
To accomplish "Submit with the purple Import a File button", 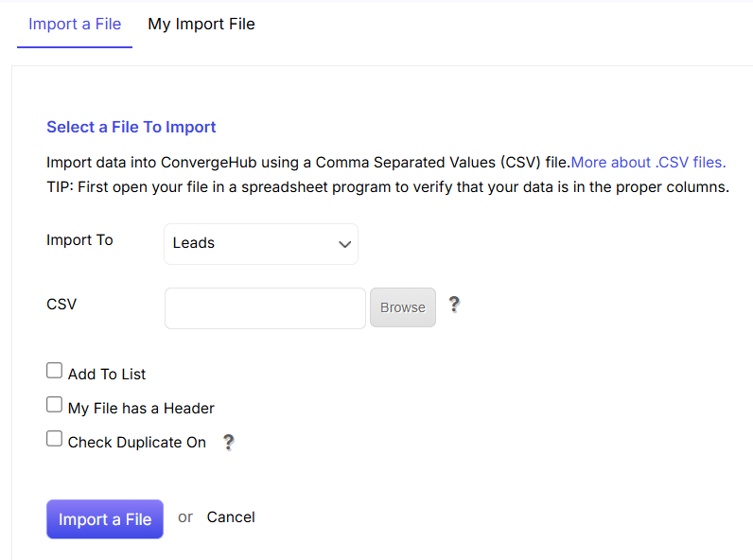I will [105, 519].
